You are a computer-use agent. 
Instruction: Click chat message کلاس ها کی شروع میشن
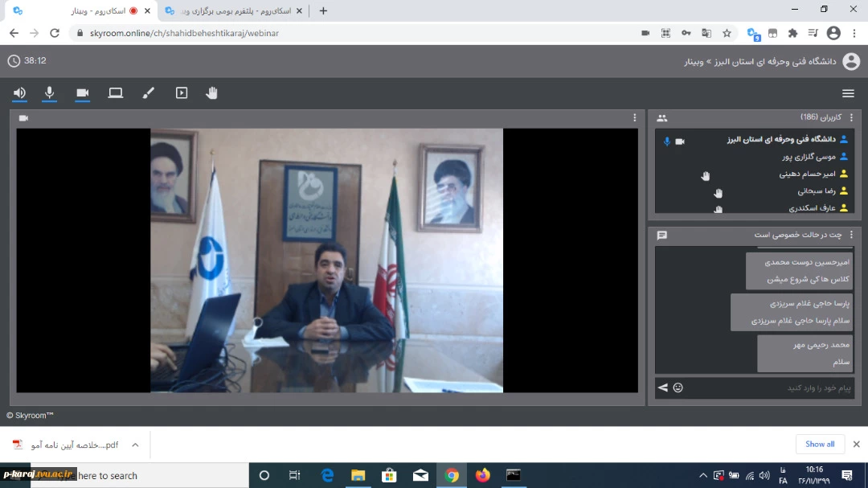[808, 279]
